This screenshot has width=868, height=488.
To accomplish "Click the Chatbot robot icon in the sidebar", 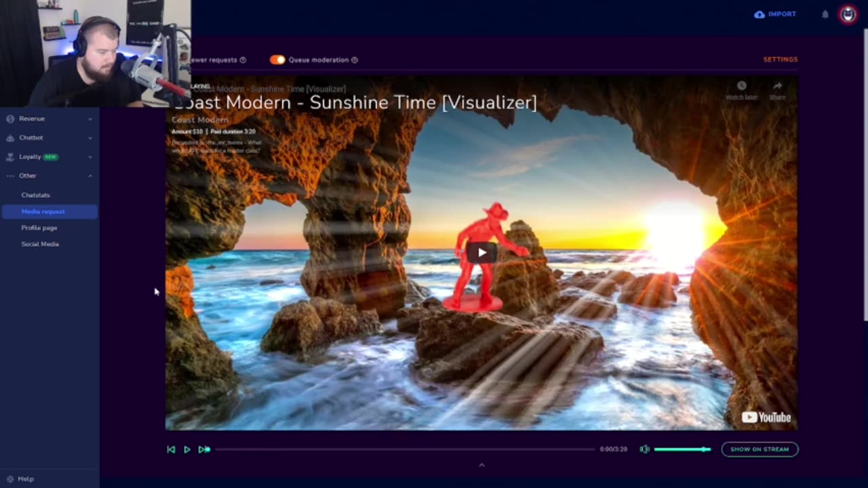I will click(x=10, y=138).
